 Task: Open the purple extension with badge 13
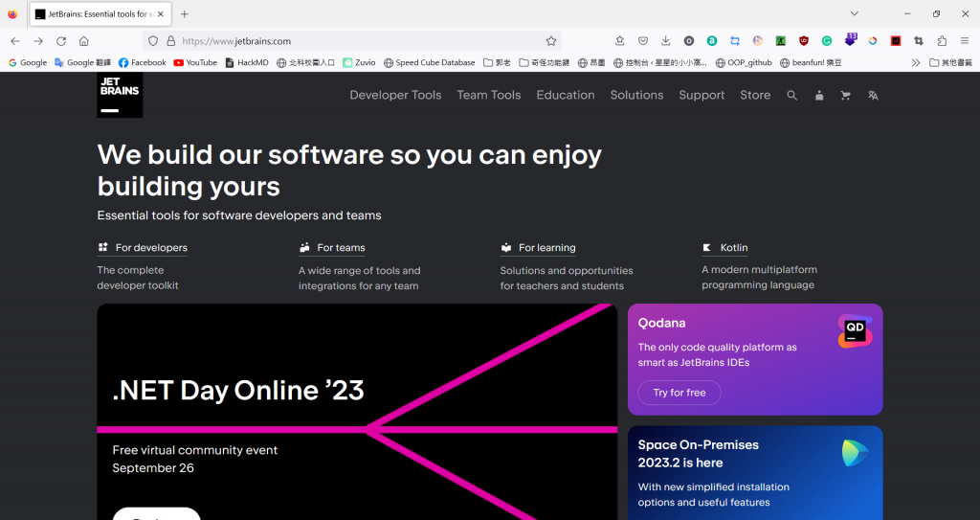[x=850, y=40]
